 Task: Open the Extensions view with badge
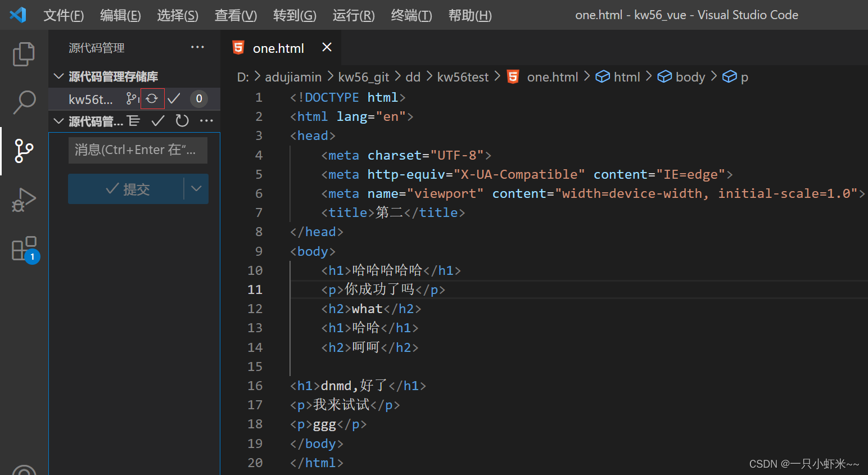pos(25,249)
